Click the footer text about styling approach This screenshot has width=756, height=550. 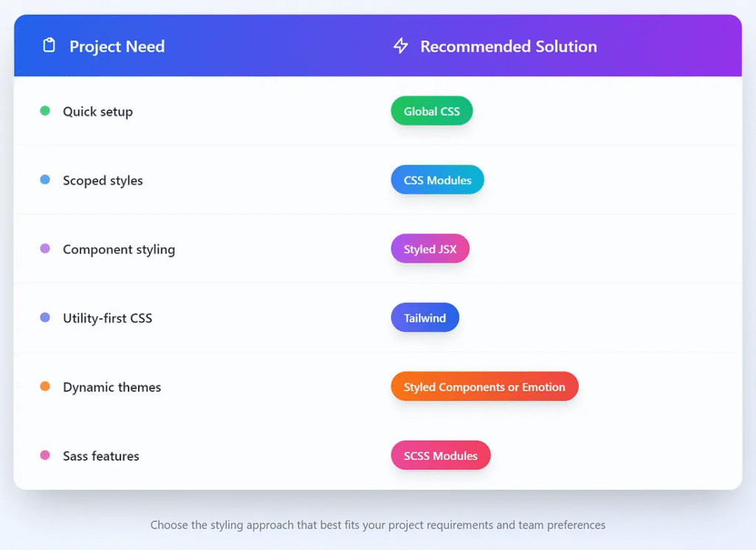pos(378,525)
